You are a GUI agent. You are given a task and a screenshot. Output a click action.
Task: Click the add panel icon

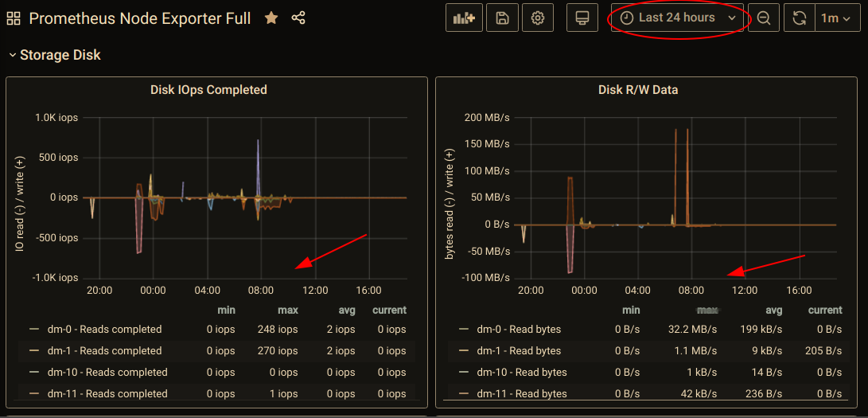pos(464,18)
